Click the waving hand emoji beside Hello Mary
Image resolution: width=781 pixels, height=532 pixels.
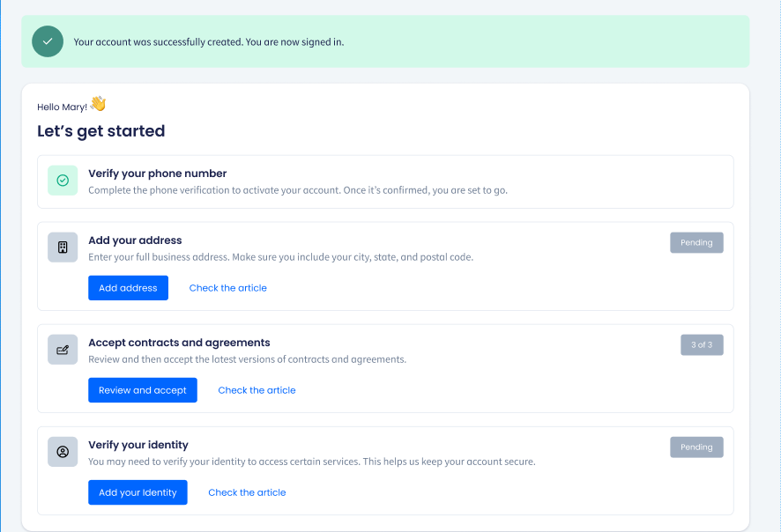tap(97, 103)
